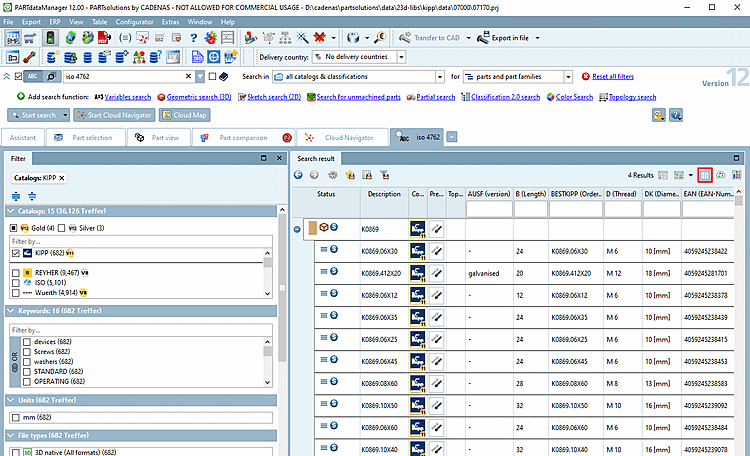Click the KIPP preview thumbnail for K0869.06X30
The width and height of the screenshot is (750, 456).
[418, 251]
